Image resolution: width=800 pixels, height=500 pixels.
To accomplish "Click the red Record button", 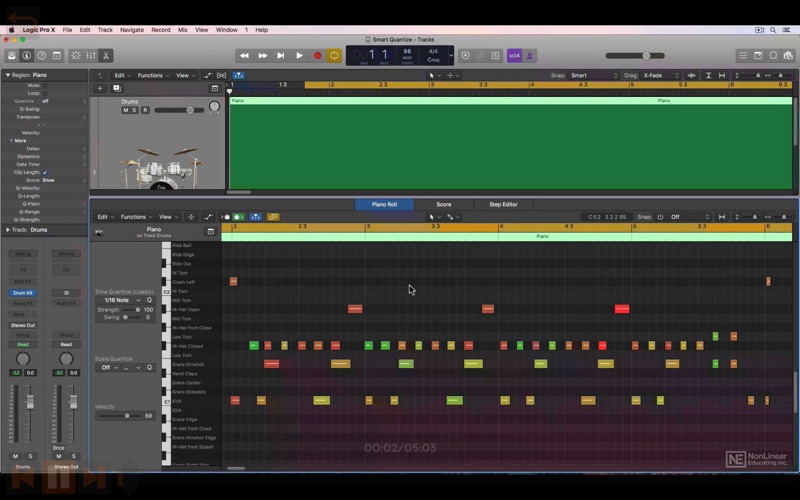I will [x=317, y=56].
